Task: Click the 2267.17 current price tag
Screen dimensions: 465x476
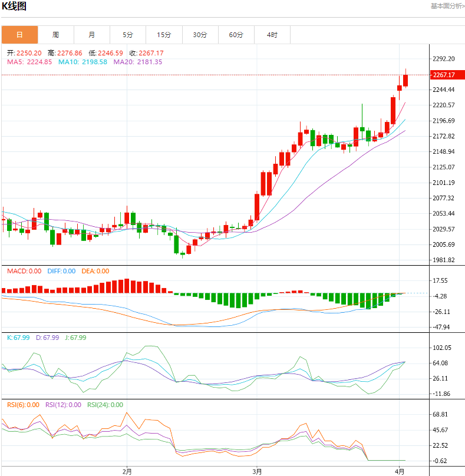Action: click(x=443, y=75)
